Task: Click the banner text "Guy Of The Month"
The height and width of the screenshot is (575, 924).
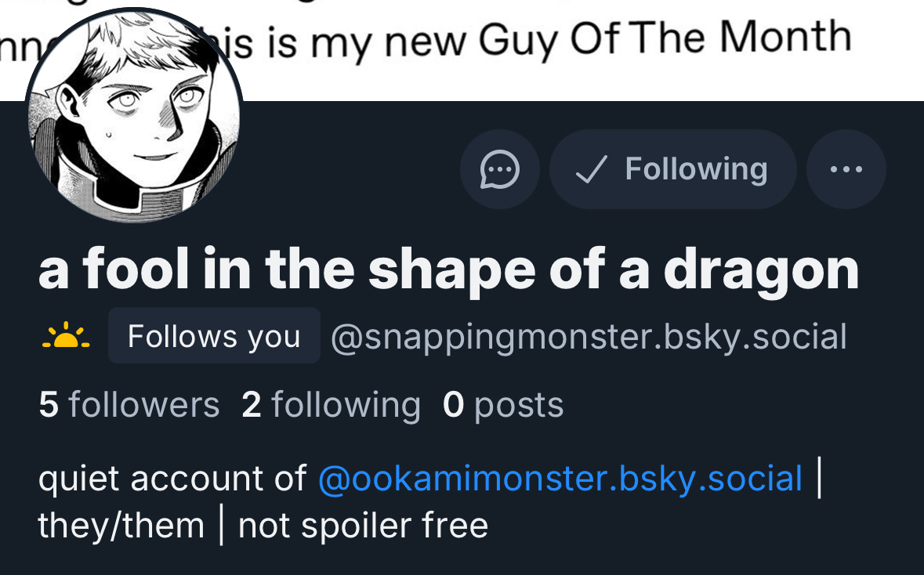Action: click(665, 39)
